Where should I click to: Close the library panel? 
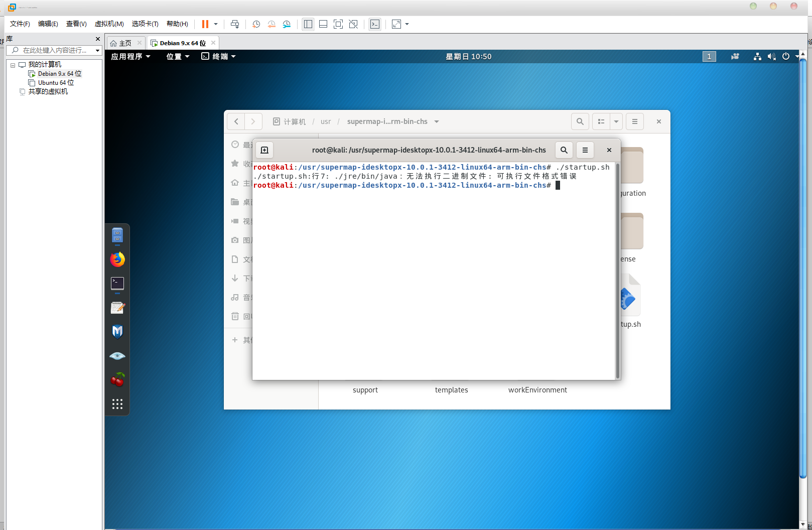(x=98, y=39)
